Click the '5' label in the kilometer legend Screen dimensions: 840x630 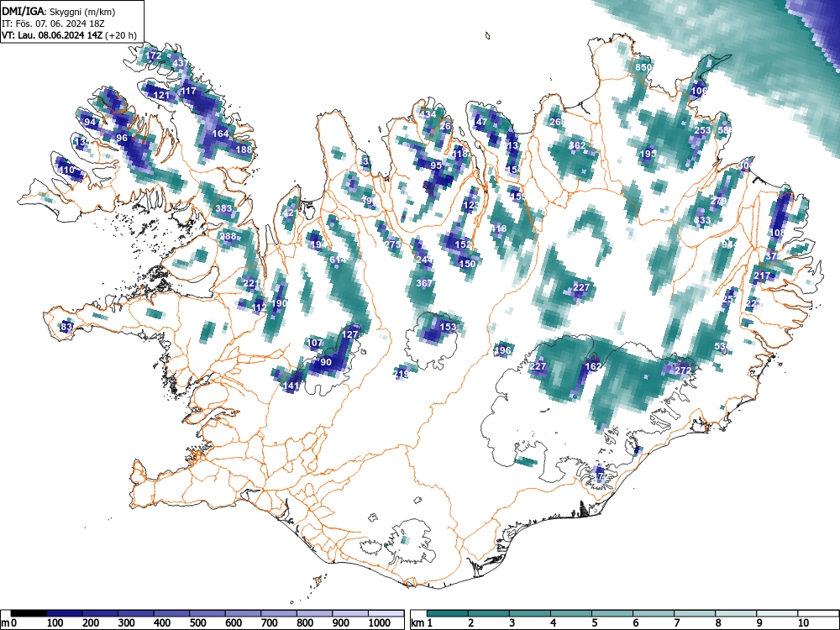pyautogui.click(x=594, y=622)
